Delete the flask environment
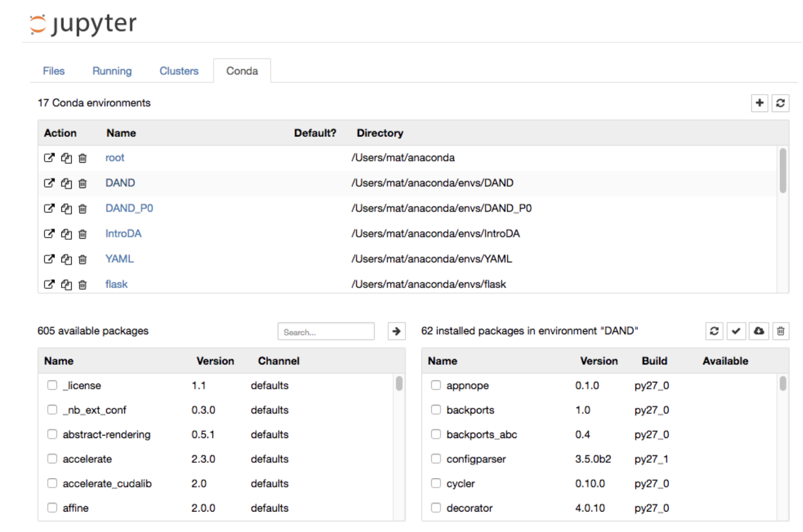 [83, 285]
